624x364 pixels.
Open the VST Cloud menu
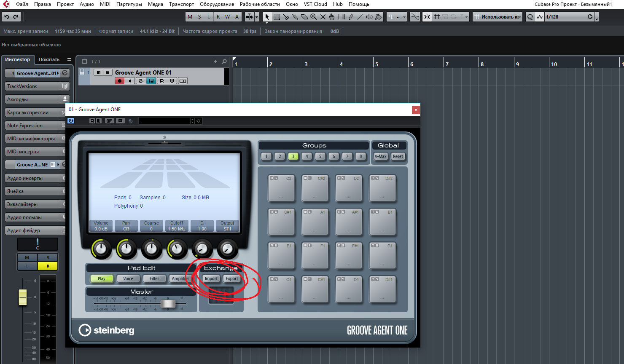click(x=315, y=4)
